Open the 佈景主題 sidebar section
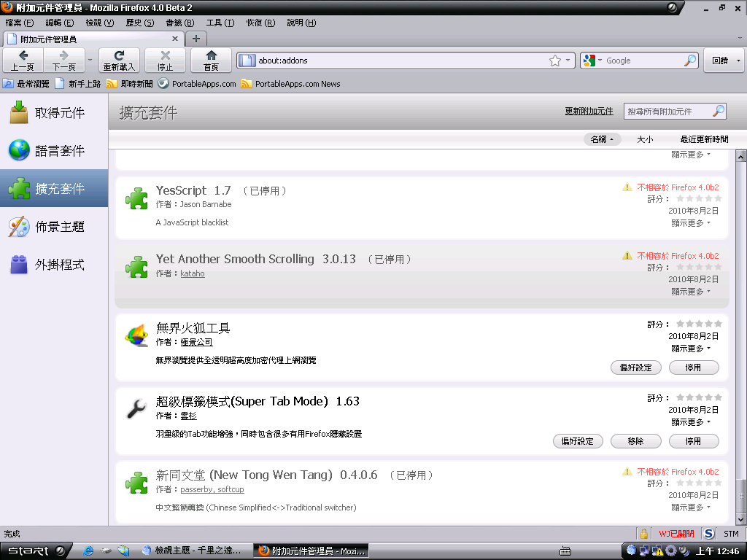The height and width of the screenshot is (560, 747). [54, 227]
